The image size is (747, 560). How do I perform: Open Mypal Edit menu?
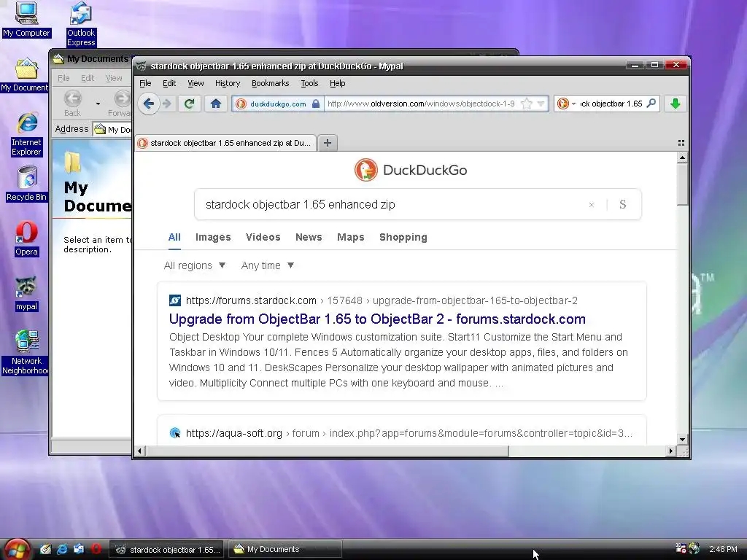tap(169, 83)
